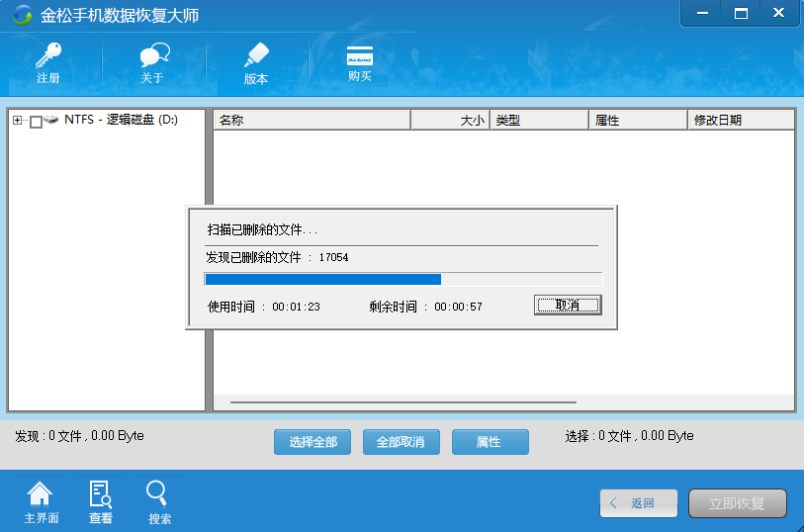Sort by the 大小 column header

point(451,121)
